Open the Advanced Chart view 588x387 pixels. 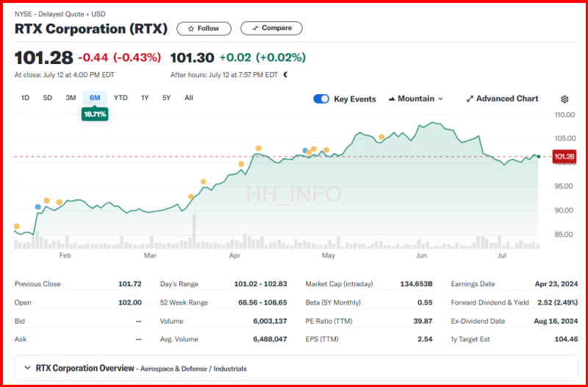pyautogui.click(x=502, y=99)
